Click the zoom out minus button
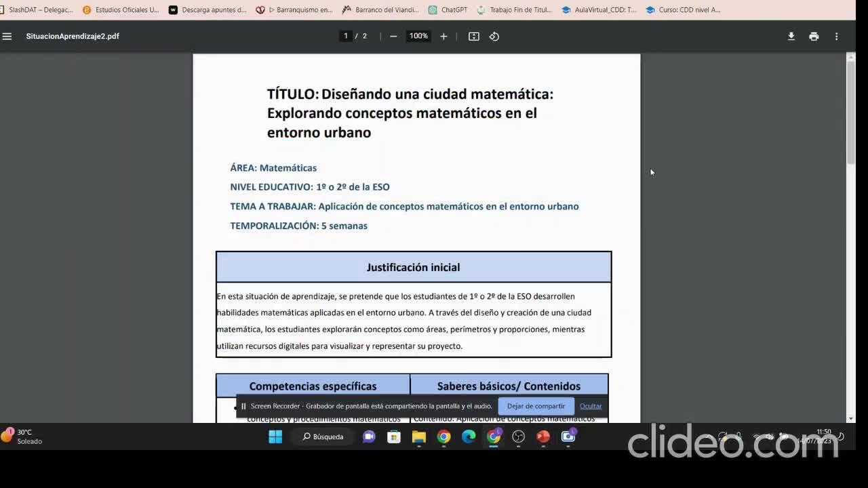Viewport: 868px width, 488px height. pyautogui.click(x=393, y=37)
